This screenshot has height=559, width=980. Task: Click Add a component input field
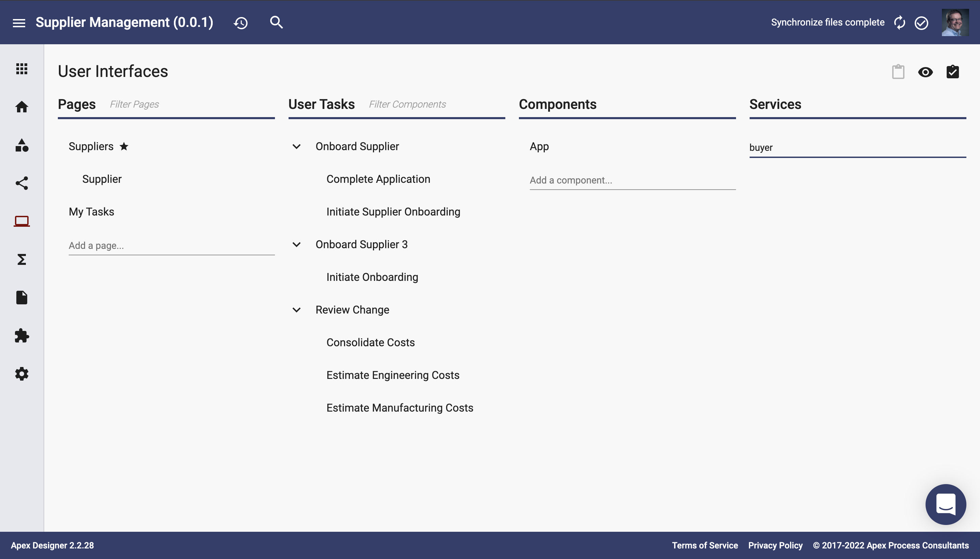point(631,180)
